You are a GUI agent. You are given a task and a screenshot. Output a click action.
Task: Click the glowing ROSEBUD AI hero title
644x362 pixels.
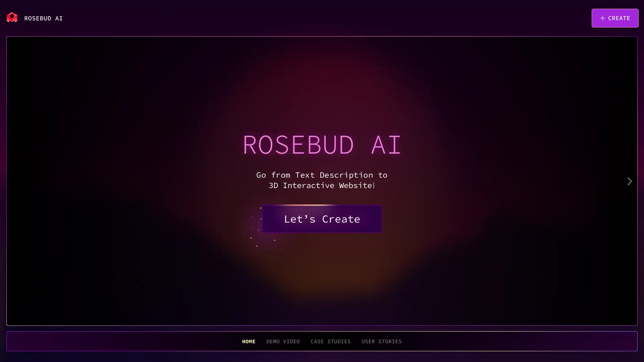[x=321, y=144]
